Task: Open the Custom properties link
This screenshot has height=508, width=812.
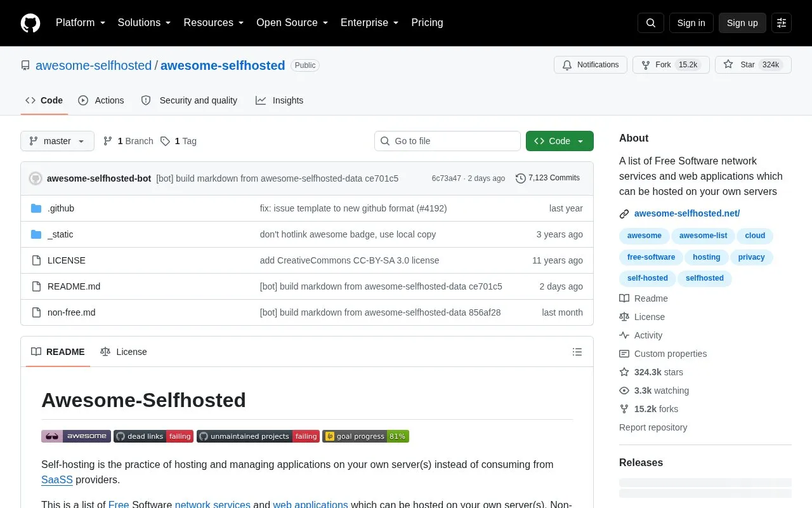Action: pos(663,354)
